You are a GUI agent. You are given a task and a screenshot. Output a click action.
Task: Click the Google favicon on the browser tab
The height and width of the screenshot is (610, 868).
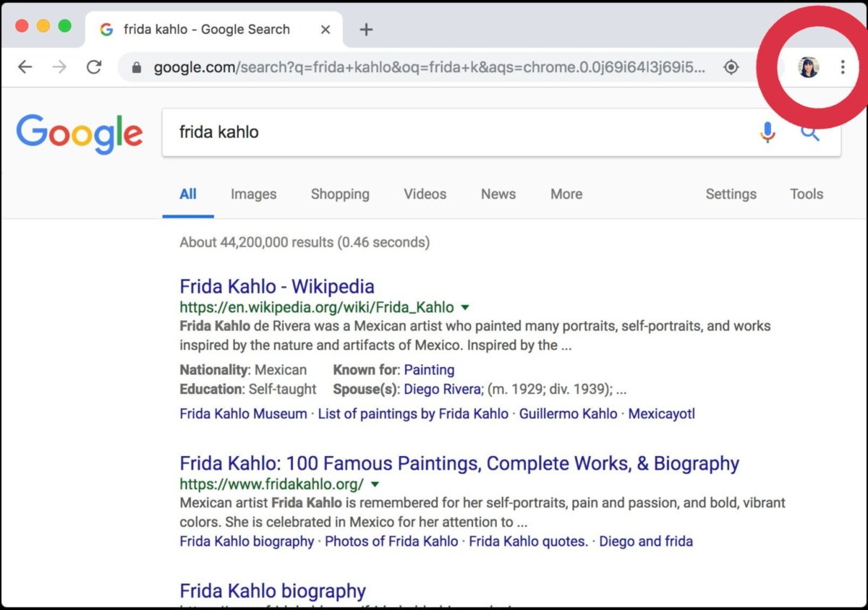(106, 29)
